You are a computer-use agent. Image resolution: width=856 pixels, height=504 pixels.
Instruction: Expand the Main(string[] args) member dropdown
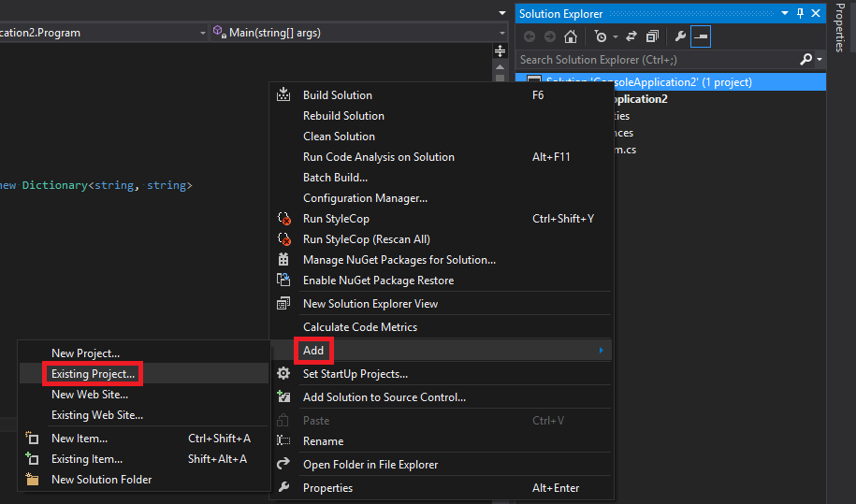pyautogui.click(x=502, y=33)
